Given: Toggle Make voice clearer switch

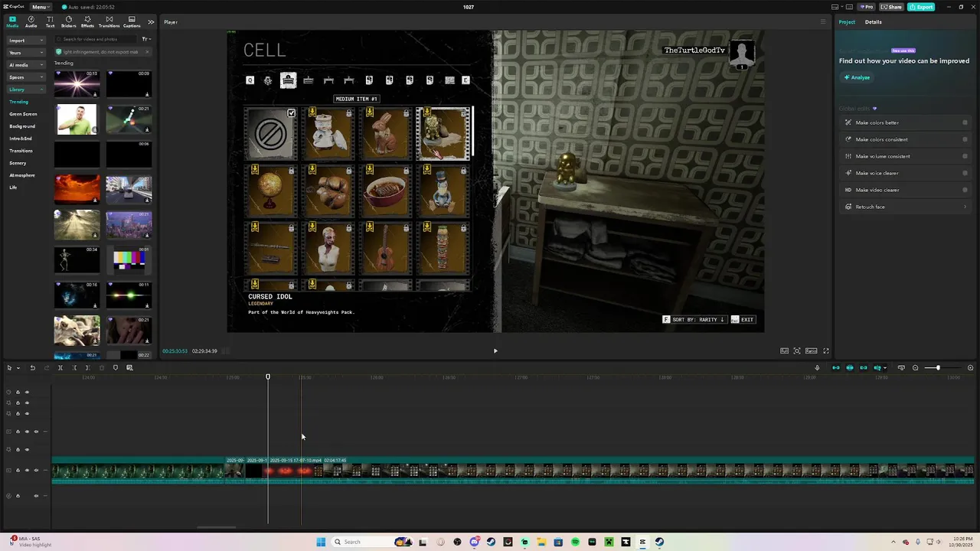Looking at the screenshot, I should pyautogui.click(x=965, y=173).
